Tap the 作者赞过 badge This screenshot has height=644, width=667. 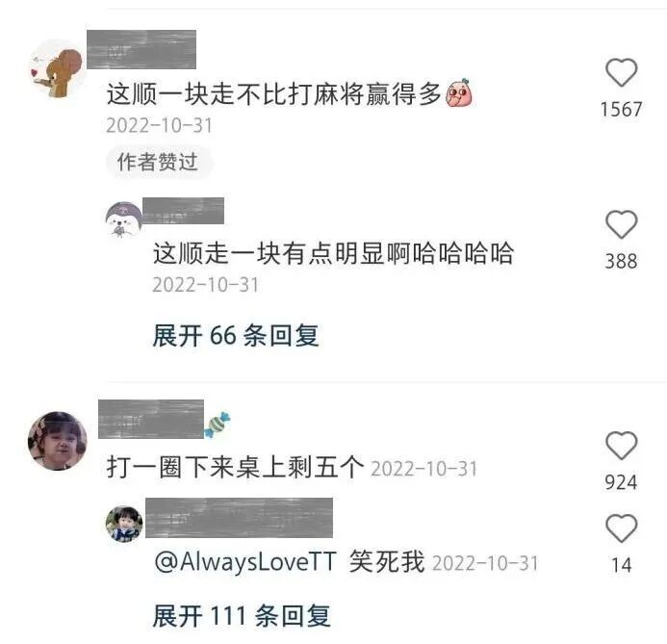point(158,162)
